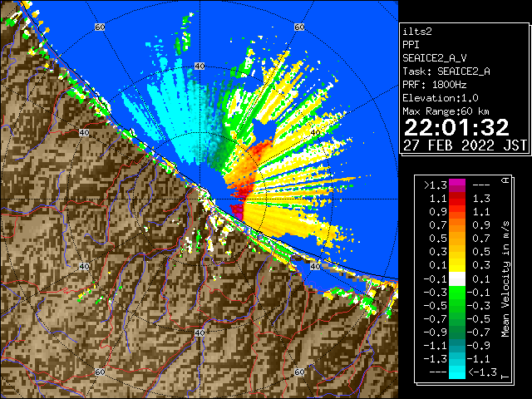
Task: Click the '0.5' label in right legend column
Action: pos(481,252)
